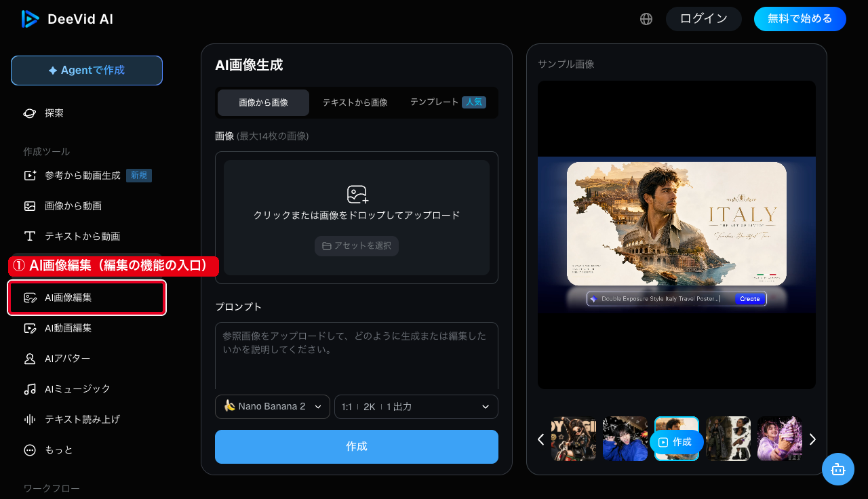Open AI画像編集 in sidebar

point(87,297)
